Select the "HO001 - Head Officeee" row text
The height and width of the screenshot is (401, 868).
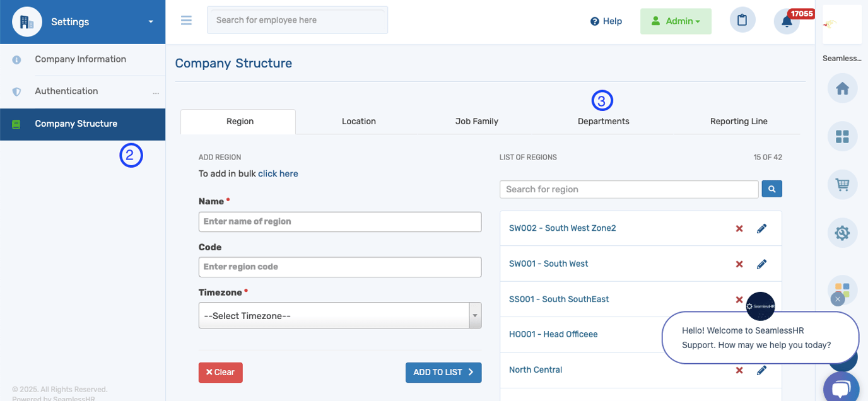coord(553,334)
